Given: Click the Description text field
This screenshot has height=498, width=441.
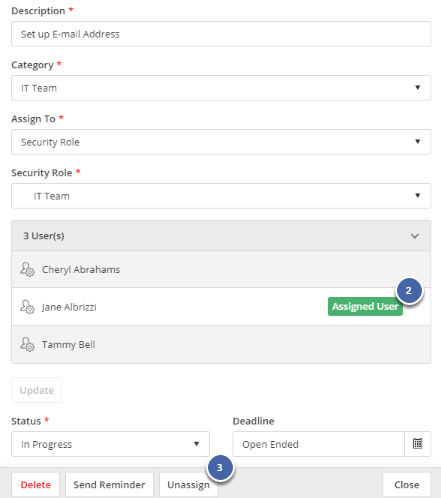Looking at the screenshot, I should pyautogui.click(x=221, y=34).
